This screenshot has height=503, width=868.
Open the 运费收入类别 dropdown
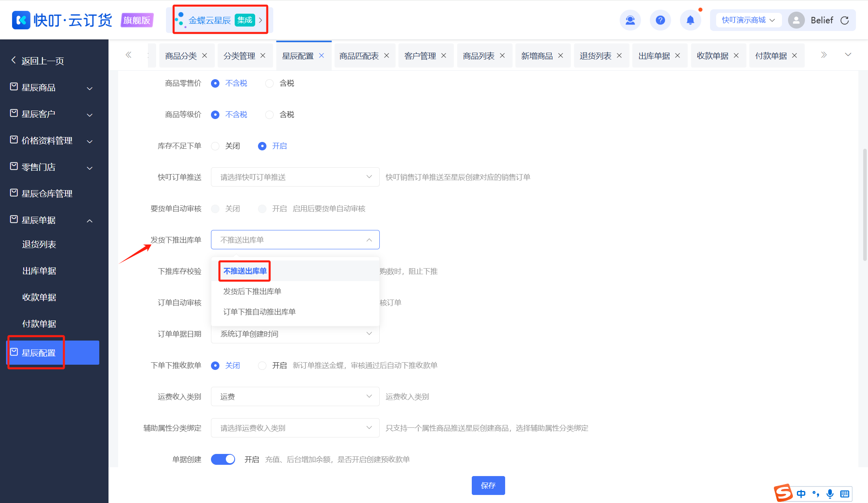pos(295,396)
